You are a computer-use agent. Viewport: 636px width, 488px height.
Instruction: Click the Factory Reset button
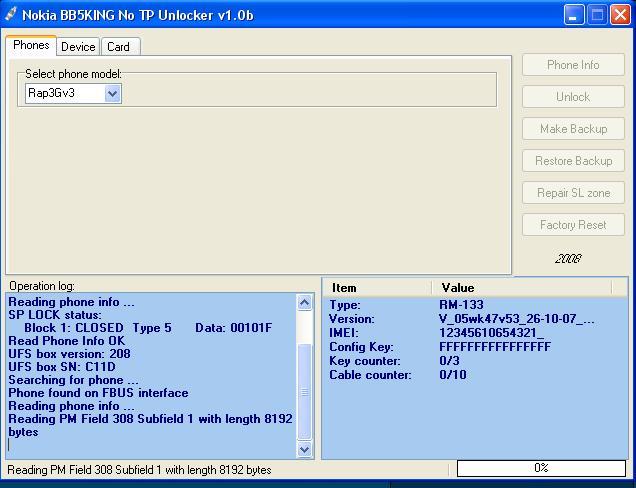(573, 225)
